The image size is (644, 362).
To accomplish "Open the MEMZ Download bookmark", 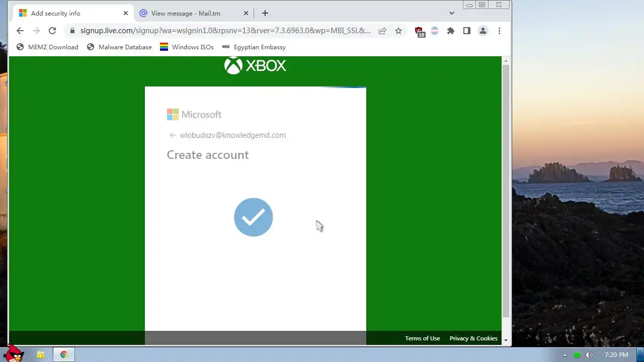I will click(47, 47).
